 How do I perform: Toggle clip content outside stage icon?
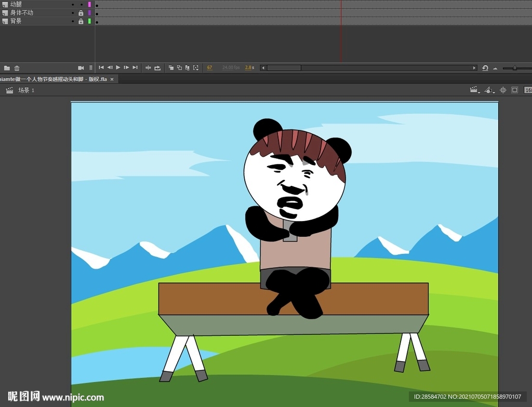point(515,90)
